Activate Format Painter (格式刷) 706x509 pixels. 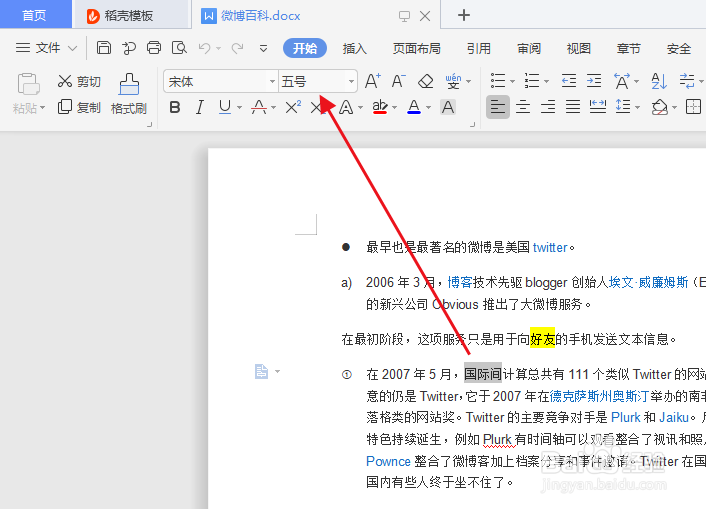point(129,94)
